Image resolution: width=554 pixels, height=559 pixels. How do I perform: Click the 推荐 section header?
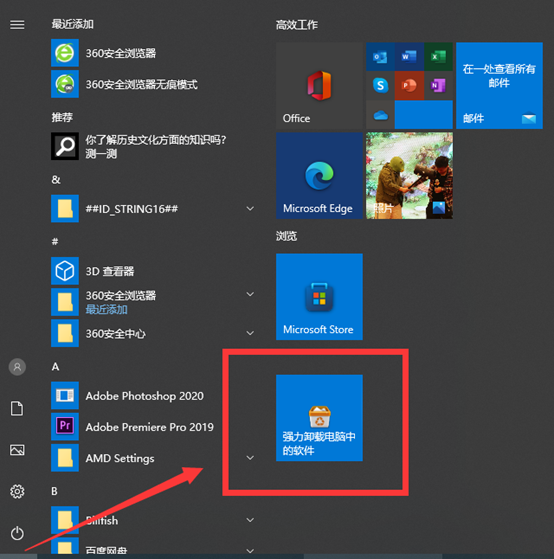(x=62, y=117)
